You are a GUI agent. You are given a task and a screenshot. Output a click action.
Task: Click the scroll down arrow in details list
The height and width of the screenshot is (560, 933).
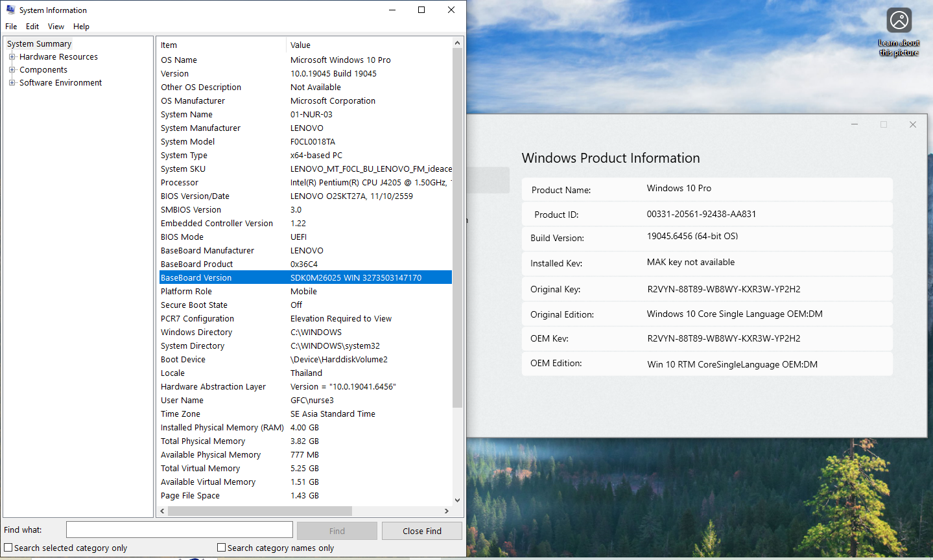click(x=458, y=500)
